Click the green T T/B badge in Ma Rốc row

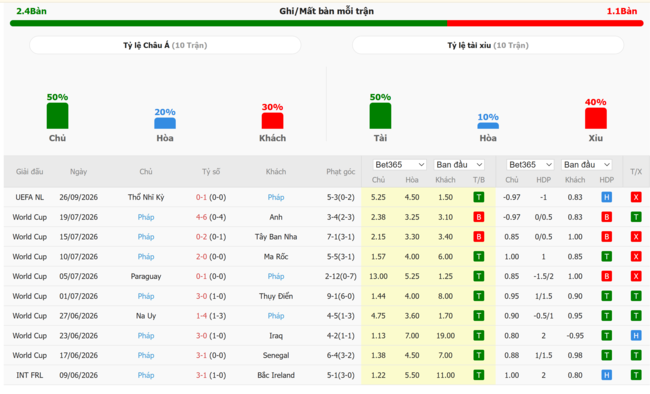(x=478, y=257)
